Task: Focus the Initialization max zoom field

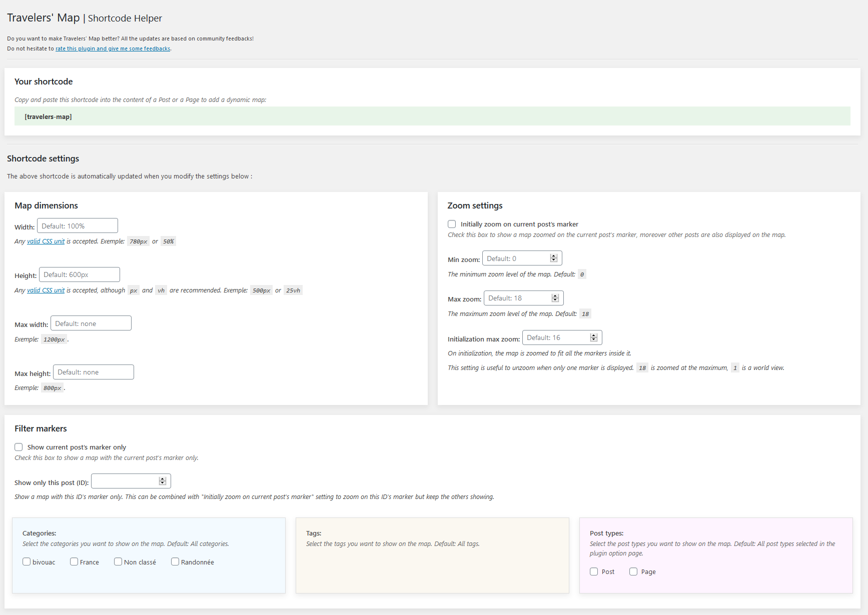Action: pyautogui.click(x=562, y=337)
